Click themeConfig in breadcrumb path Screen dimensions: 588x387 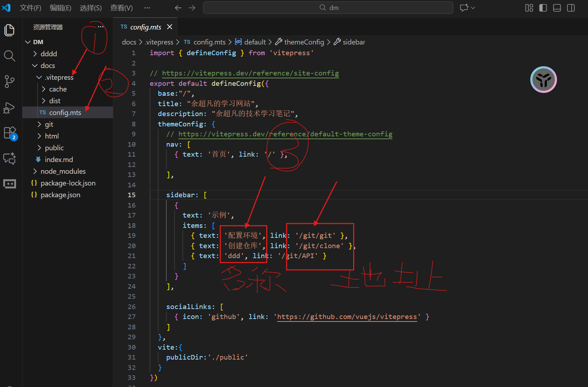click(304, 42)
